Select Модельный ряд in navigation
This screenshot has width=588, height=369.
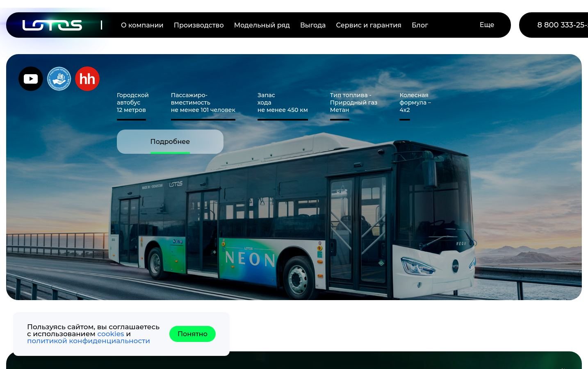tap(262, 25)
